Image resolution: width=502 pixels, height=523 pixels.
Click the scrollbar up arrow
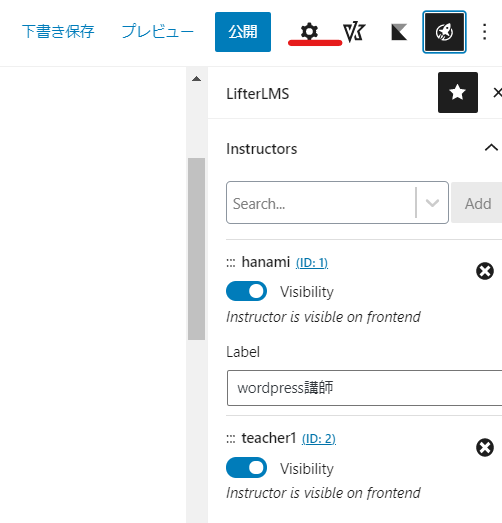[196, 79]
